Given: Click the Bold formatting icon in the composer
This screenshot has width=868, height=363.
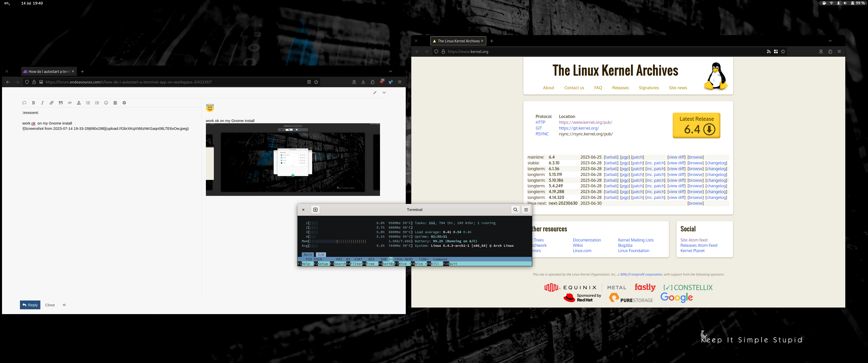Looking at the screenshot, I should [33, 103].
